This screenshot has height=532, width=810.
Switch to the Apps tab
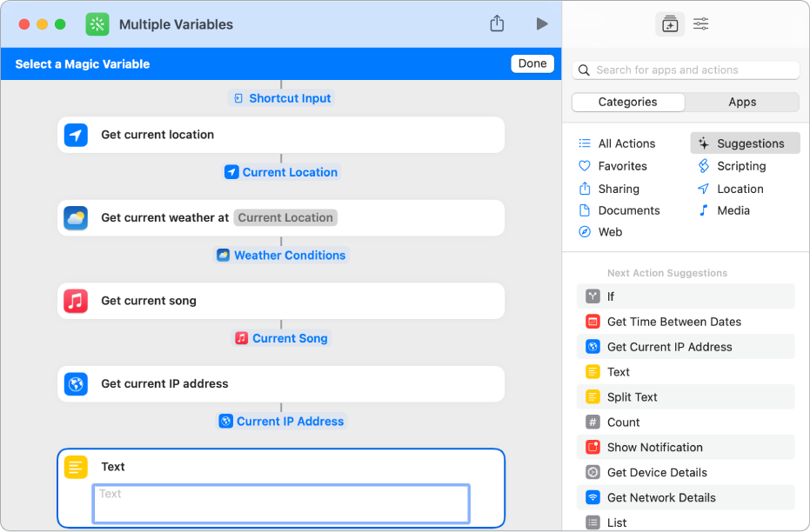(742, 102)
